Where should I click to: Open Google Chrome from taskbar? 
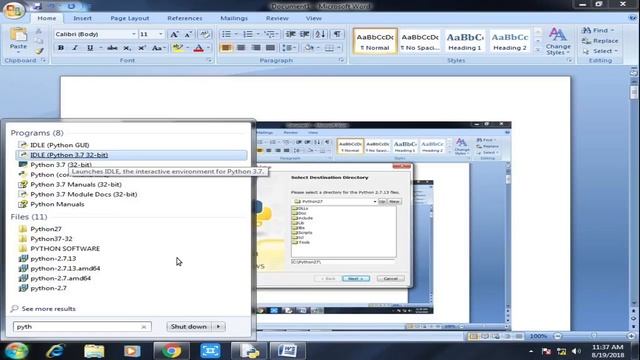pyautogui.click(x=171, y=351)
